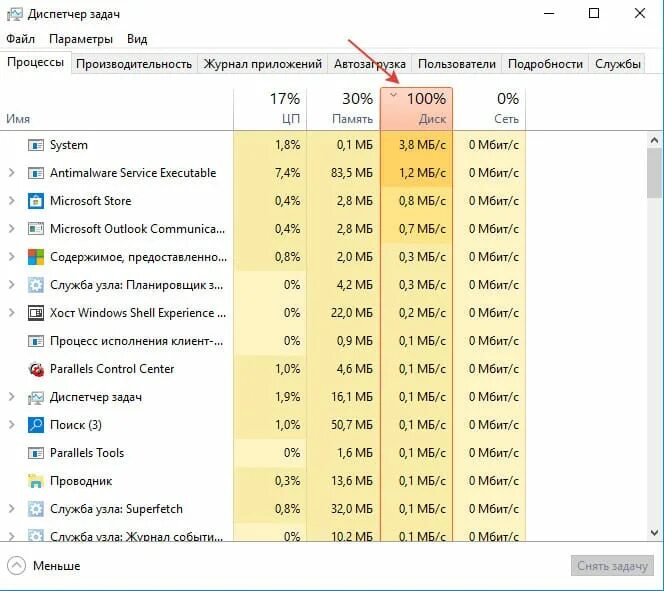This screenshot has width=664, height=591.
Task: Click the 7,4% CPU value
Action: (x=288, y=173)
